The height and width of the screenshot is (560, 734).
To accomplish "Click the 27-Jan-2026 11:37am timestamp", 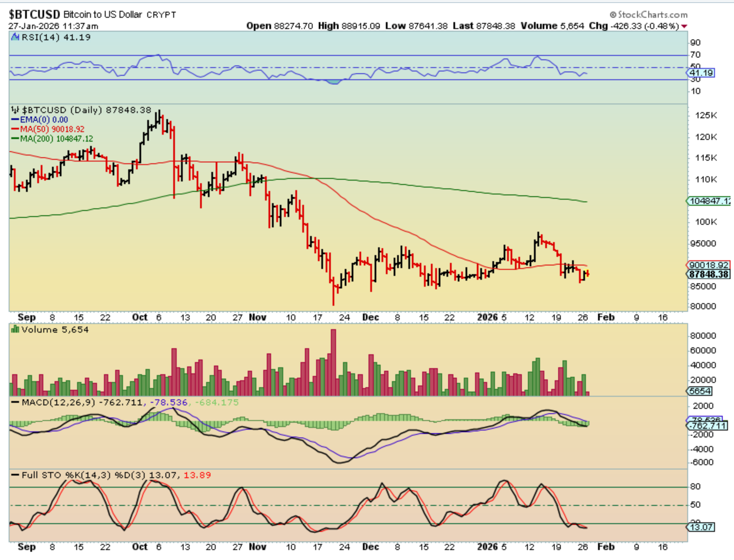I will click(53, 26).
